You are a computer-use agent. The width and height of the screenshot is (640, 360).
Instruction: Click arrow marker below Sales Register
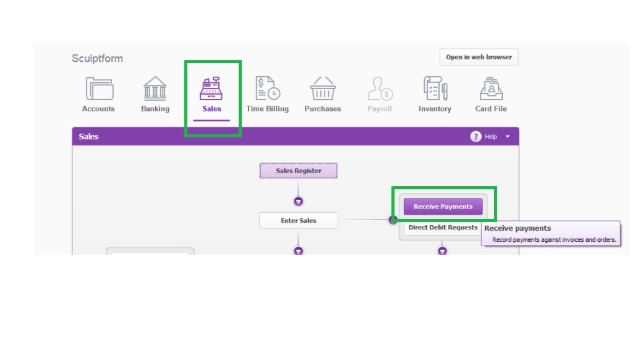click(298, 202)
